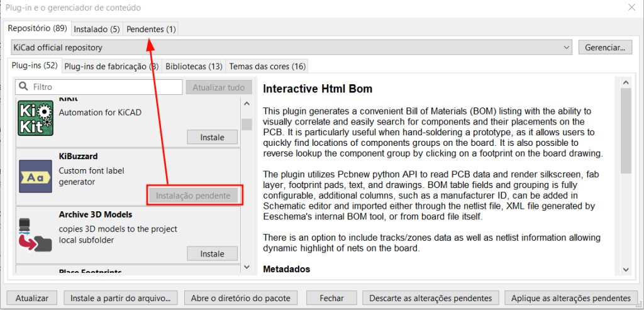Click the description panel scroll down arrow
This screenshot has height=310, width=644.
point(626,269)
